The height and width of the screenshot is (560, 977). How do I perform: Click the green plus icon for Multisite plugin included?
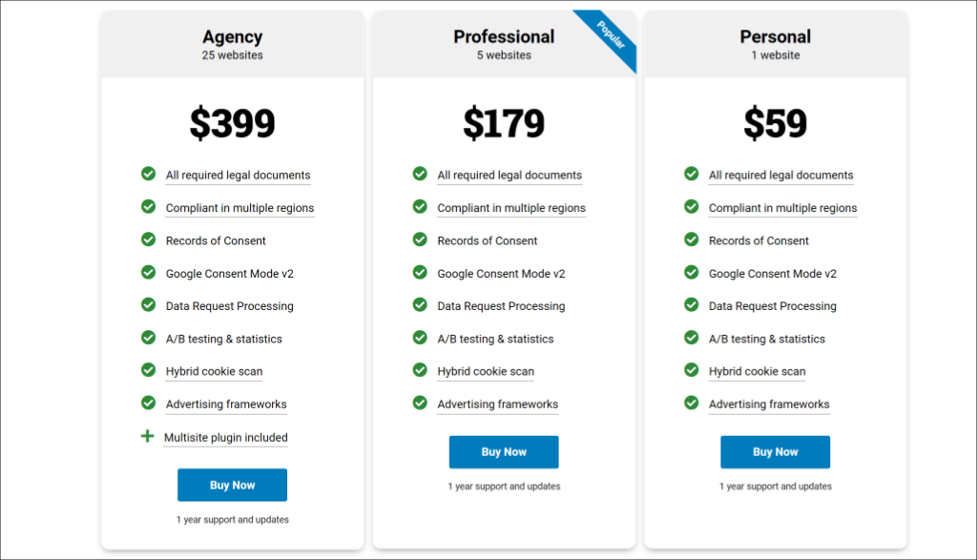pyautogui.click(x=148, y=436)
